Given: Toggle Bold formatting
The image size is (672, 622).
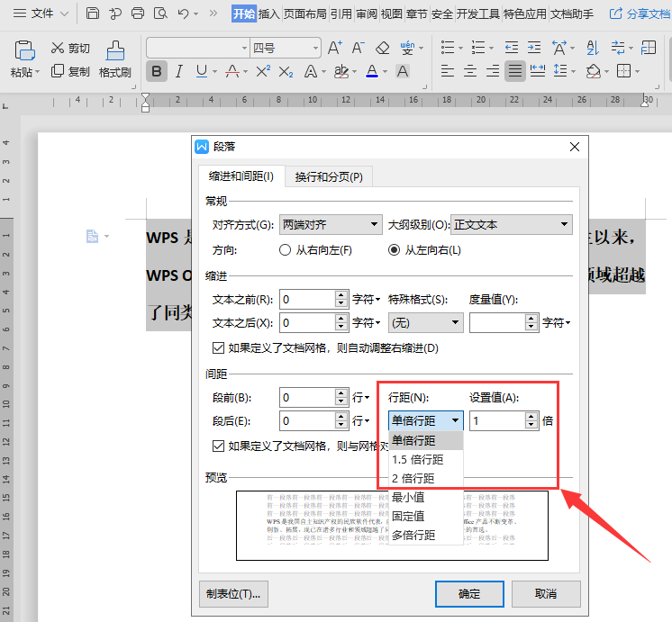Looking at the screenshot, I should pos(157,71).
